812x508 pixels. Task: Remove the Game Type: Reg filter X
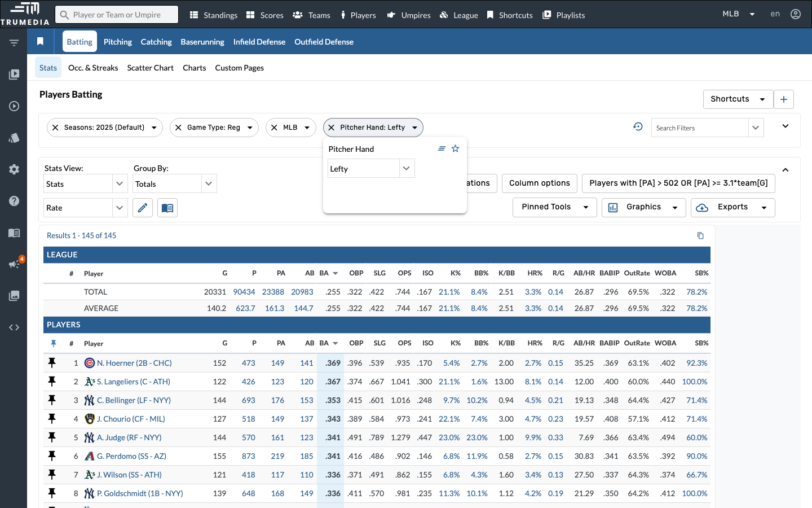point(178,128)
